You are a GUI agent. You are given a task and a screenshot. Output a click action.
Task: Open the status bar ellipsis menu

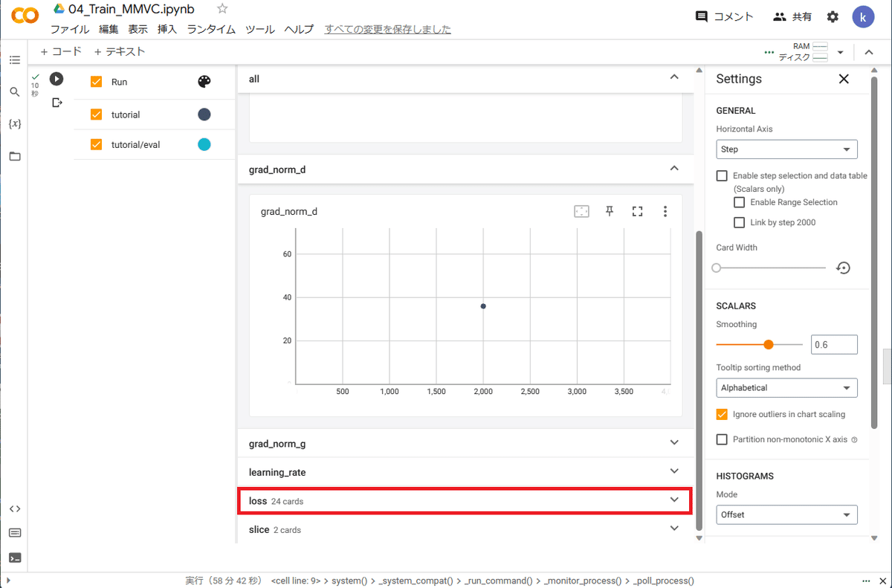click(866, 581)
